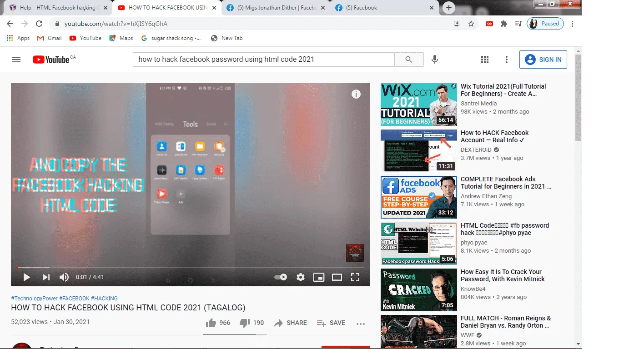The image size is (644, 349).
Task: Click the channel watermark in video corner
Action: [x=355, y=253]
